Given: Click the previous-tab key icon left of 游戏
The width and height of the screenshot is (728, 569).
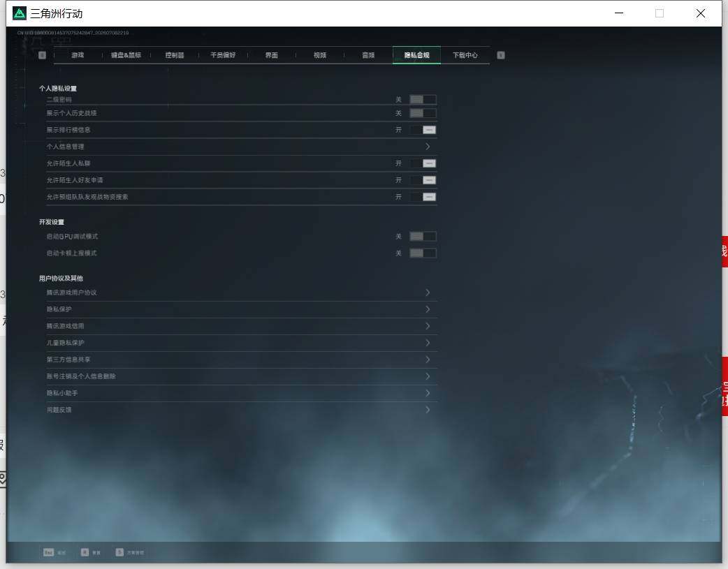Looking at the screenshot, I should tap(42, 55).
